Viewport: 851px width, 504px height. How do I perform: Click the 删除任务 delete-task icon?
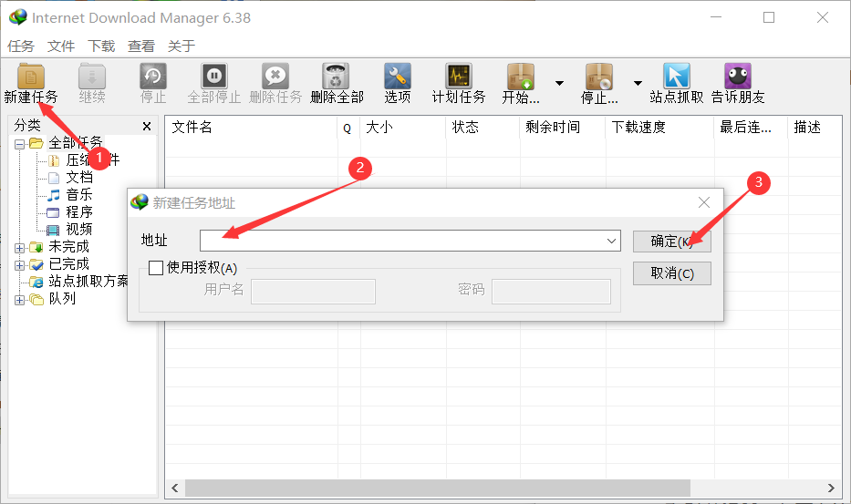[x=275, y=76]
